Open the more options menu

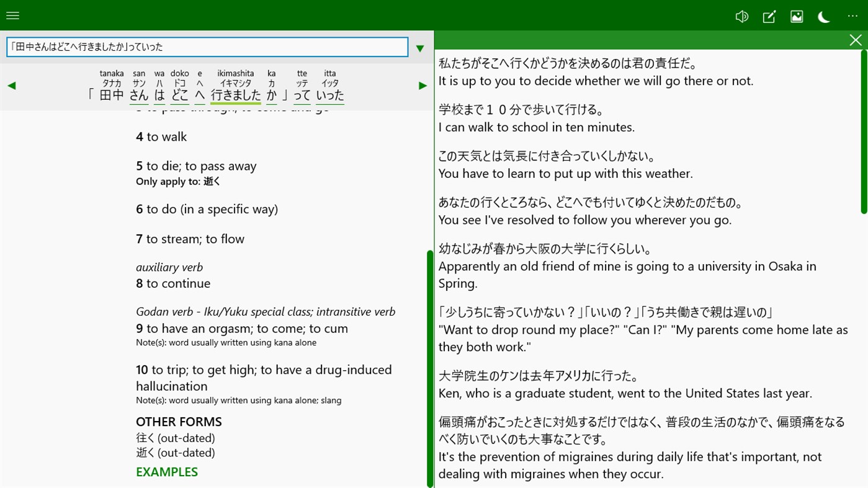(x=852, y=17)
